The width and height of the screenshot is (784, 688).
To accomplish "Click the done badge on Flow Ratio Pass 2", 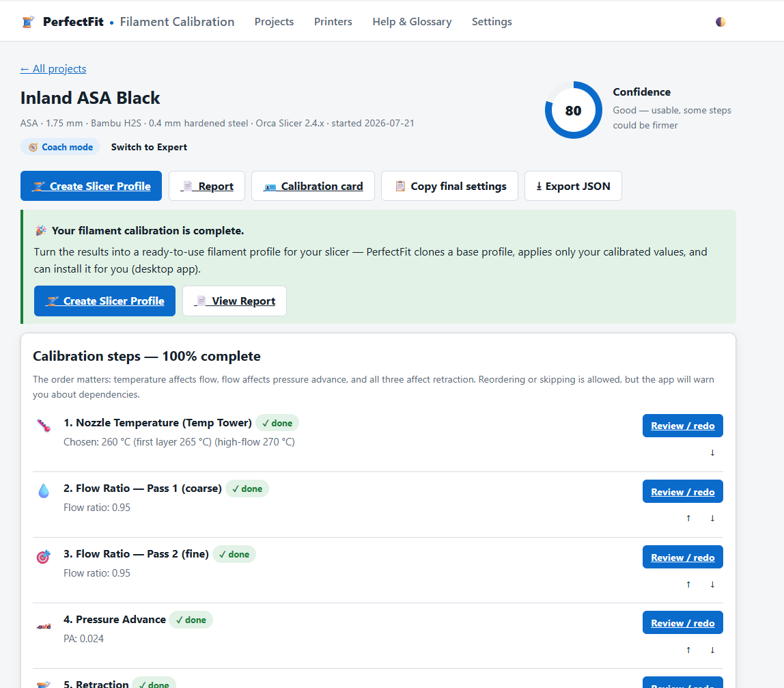I will (x=234, y=554).
